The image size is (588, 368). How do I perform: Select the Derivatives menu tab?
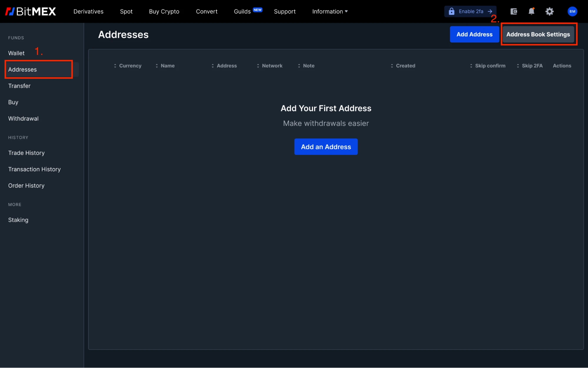click(x=88, y=11)
